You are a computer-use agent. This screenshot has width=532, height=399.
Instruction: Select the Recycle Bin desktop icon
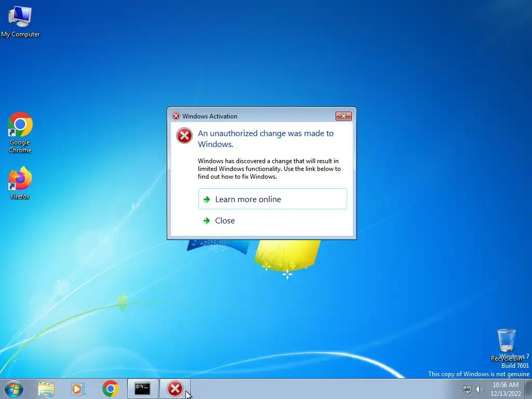(506, 344)
